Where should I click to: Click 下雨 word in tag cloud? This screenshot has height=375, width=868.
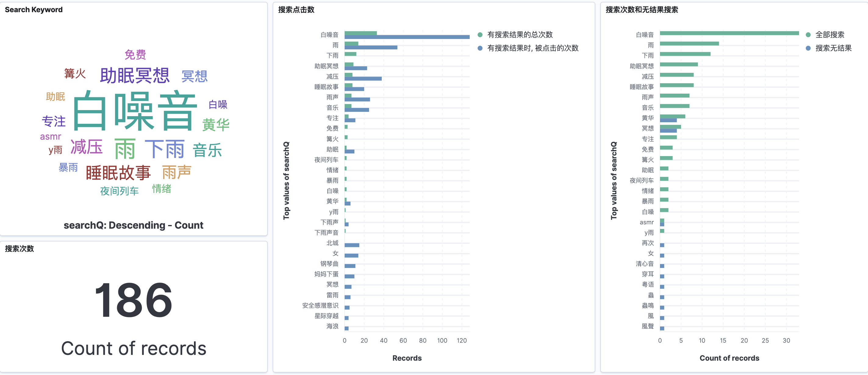pos(164,149)
